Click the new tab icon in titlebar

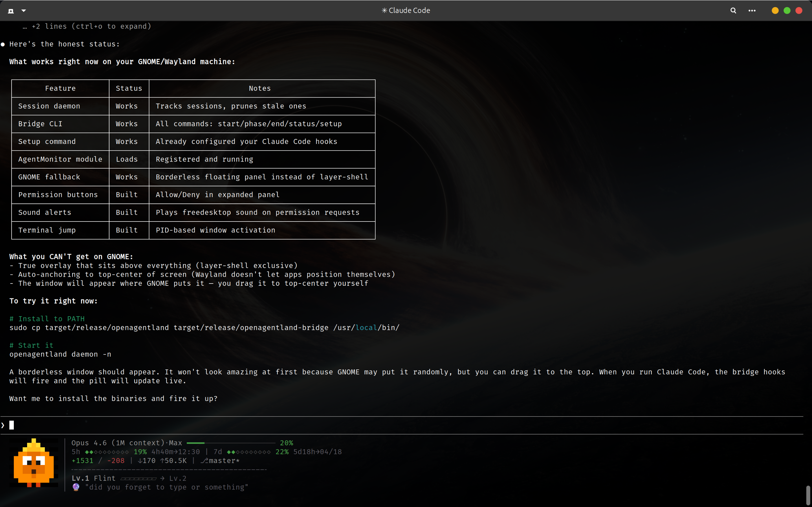pyautogui.click(x=11, y=11)
